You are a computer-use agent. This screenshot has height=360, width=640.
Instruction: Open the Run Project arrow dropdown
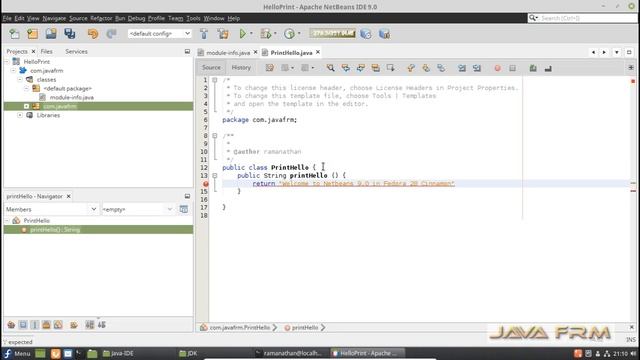tap(251, 33)
